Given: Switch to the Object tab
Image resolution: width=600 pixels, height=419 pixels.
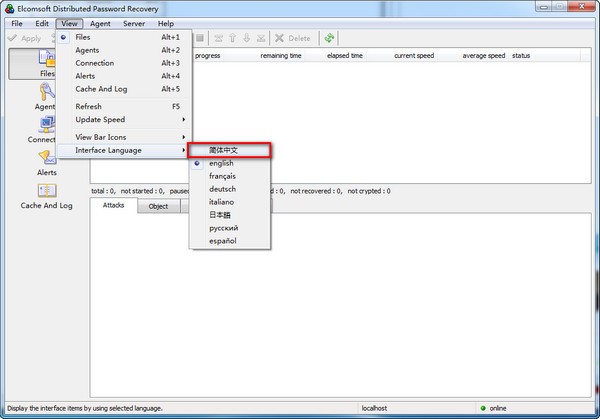Looking at the screenshot, I should 158,206.
